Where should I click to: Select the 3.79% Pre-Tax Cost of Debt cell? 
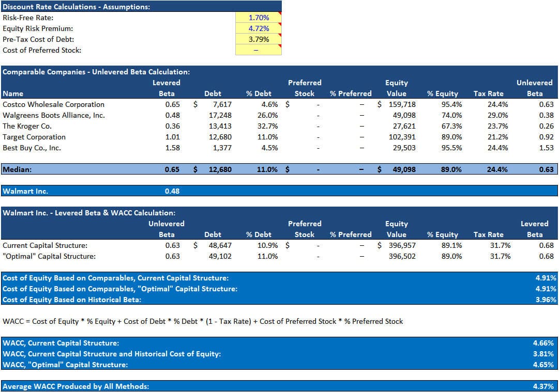click(x=258, y=39)
